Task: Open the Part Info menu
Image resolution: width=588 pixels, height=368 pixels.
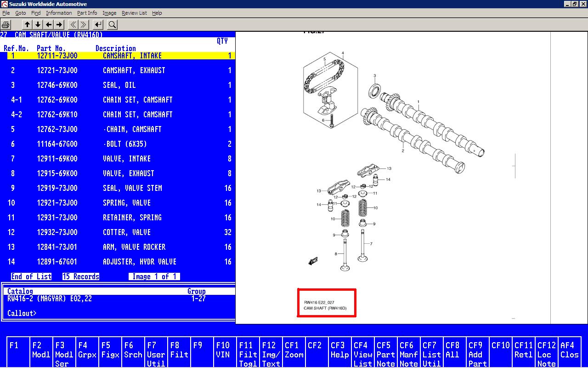Action: coord(87,13)
